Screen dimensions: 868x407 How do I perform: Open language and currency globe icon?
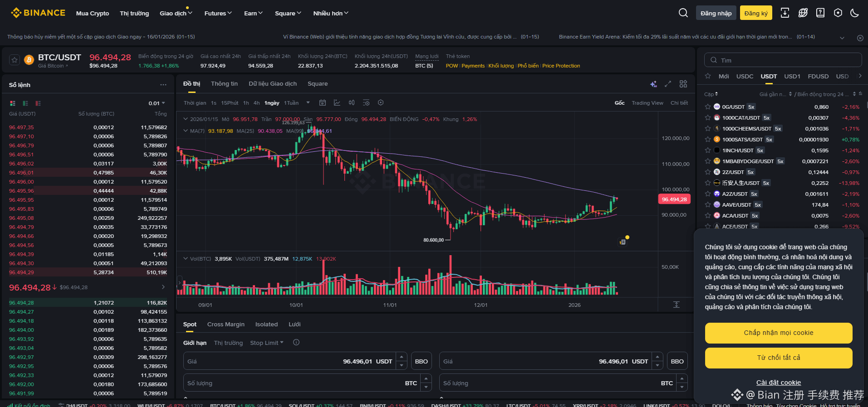[803, 13]
